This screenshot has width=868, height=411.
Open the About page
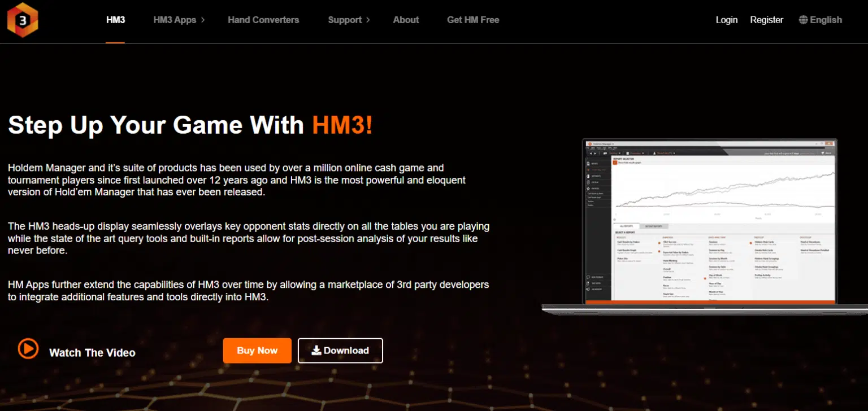[406, 20]
